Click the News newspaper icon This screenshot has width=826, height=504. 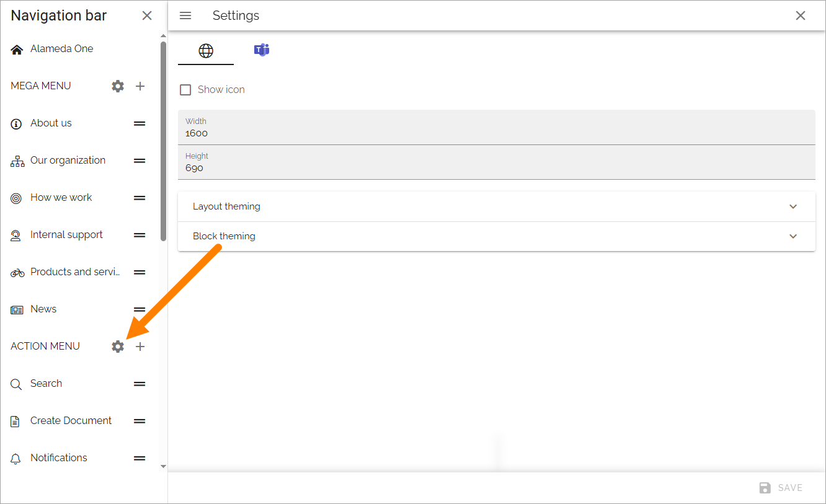pos(17,310)
